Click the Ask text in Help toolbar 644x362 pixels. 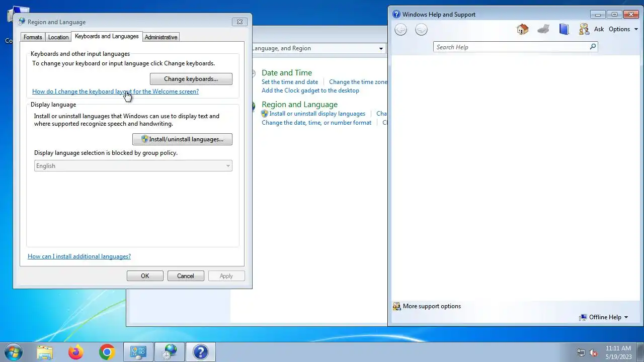point(599,29)
